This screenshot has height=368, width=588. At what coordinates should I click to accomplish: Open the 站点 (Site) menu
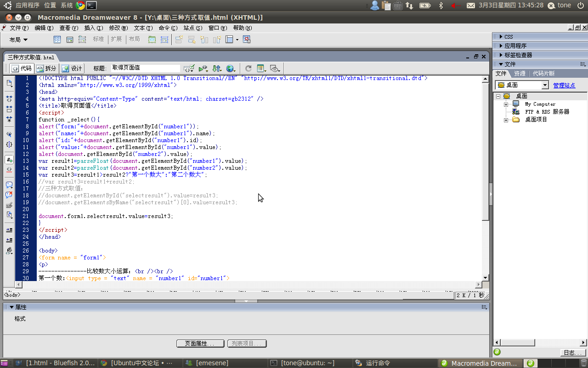[x=192, y=28]
